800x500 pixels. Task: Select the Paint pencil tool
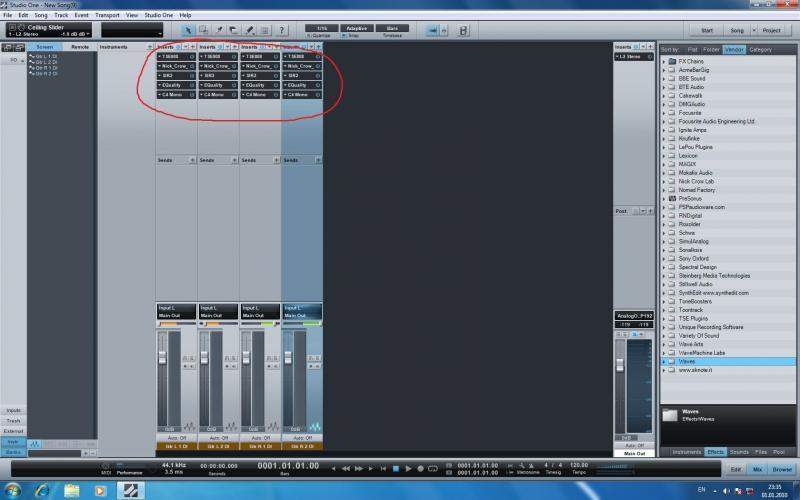click(x=250, y=31)
